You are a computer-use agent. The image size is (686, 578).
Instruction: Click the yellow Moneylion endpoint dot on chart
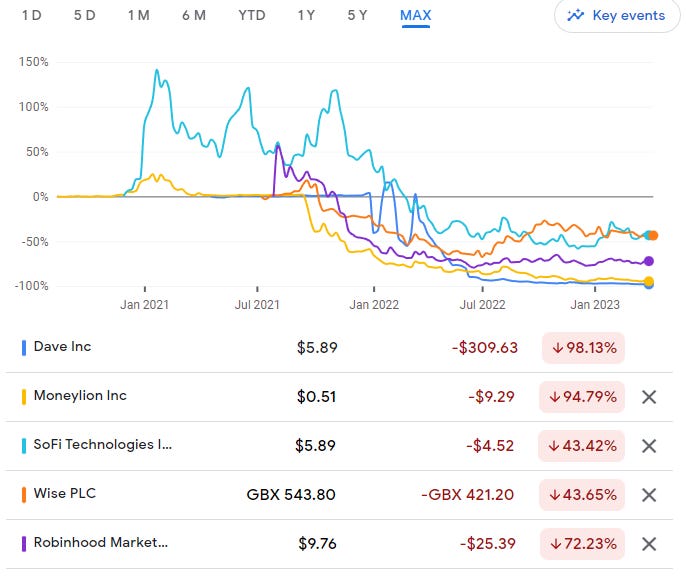point(649,281)
